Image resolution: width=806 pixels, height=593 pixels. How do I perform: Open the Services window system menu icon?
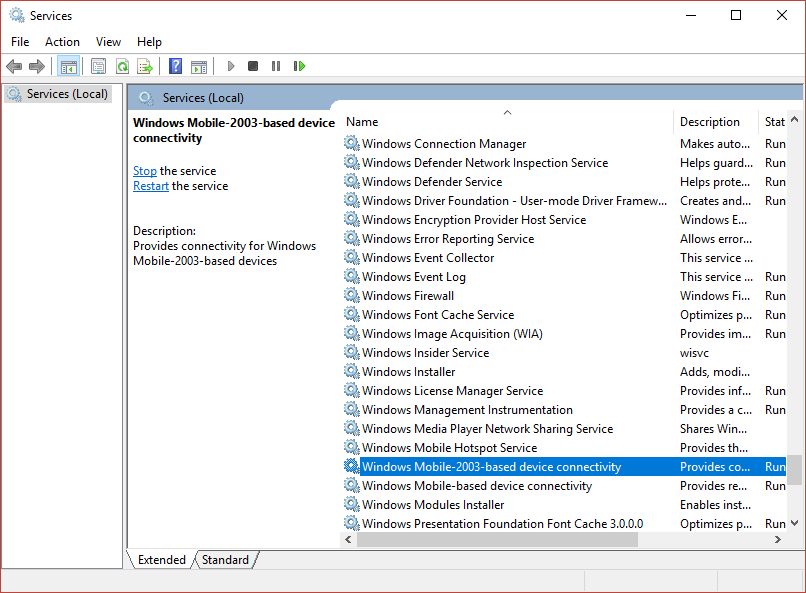pyautogui.click(x=17, y=15)
